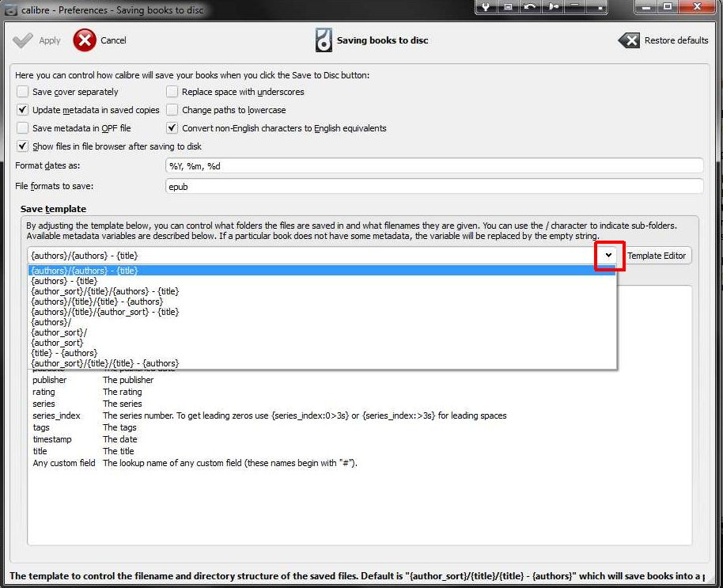Click the red Cancel X icon
Image resolution: width=723 pixels, height=588 pixels.
[x=85, y=40]
